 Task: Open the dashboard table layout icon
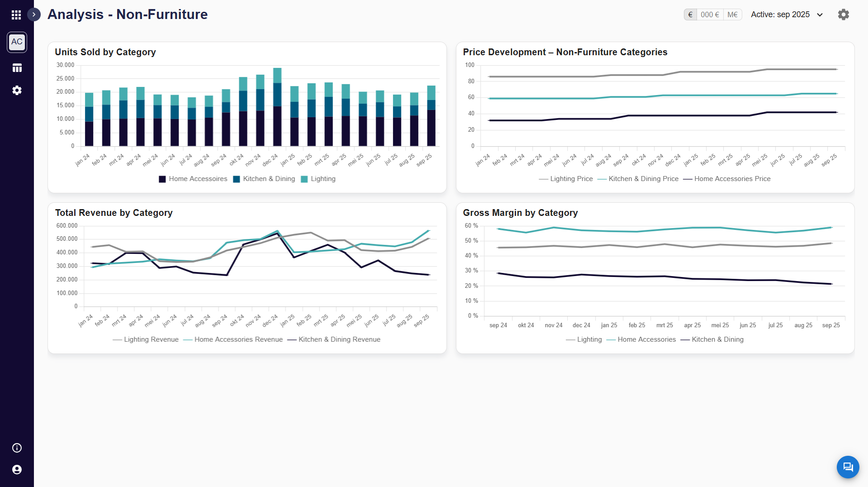(17, 68)
